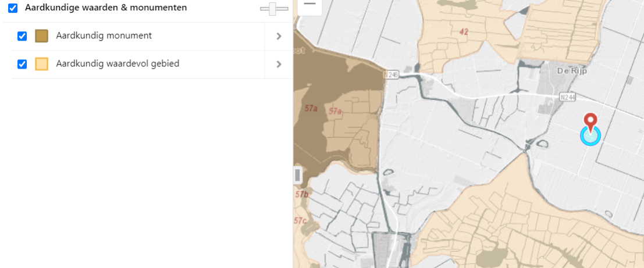Click the Aardkundige waarden & monumenten heading

click(x=106, y=8)
